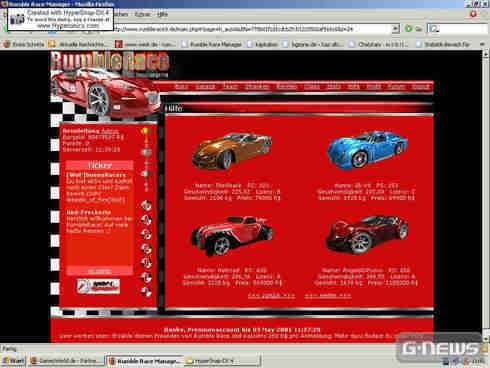Click the sponsor banner below the Ticker box
The height and width of the screenshot is (368, 490).
point(98,286)
